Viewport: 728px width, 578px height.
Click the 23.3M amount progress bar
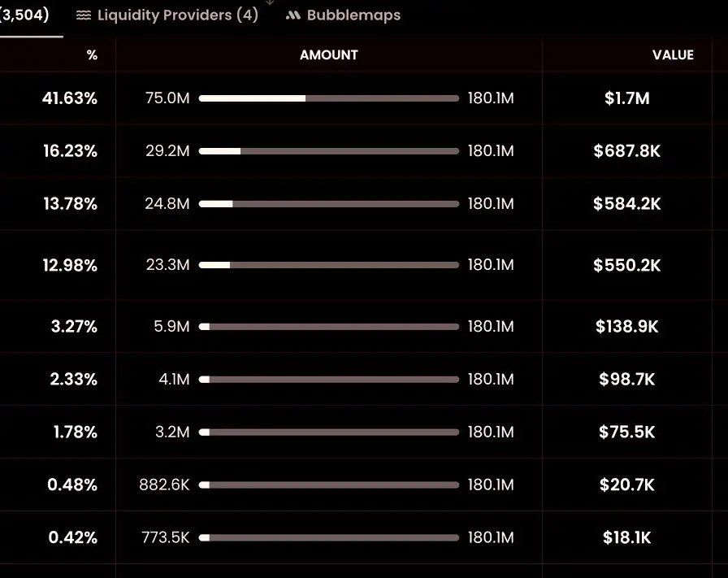coord(329,265)
